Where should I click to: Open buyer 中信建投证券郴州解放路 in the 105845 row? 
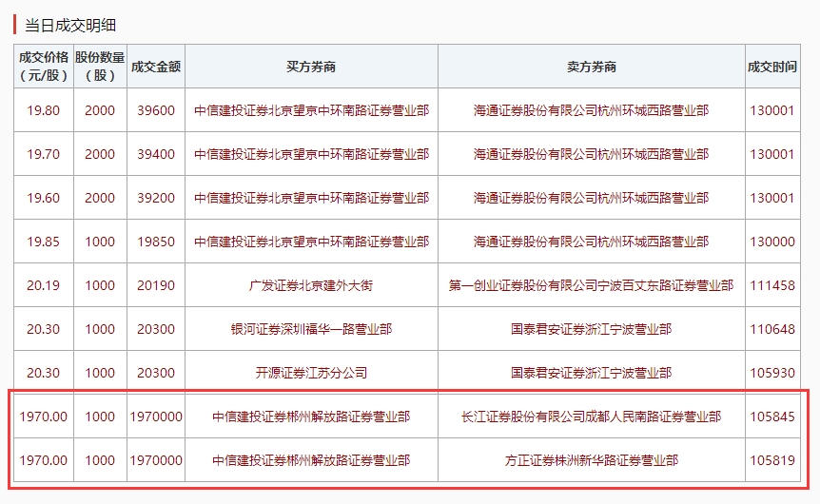pos(311,417)
